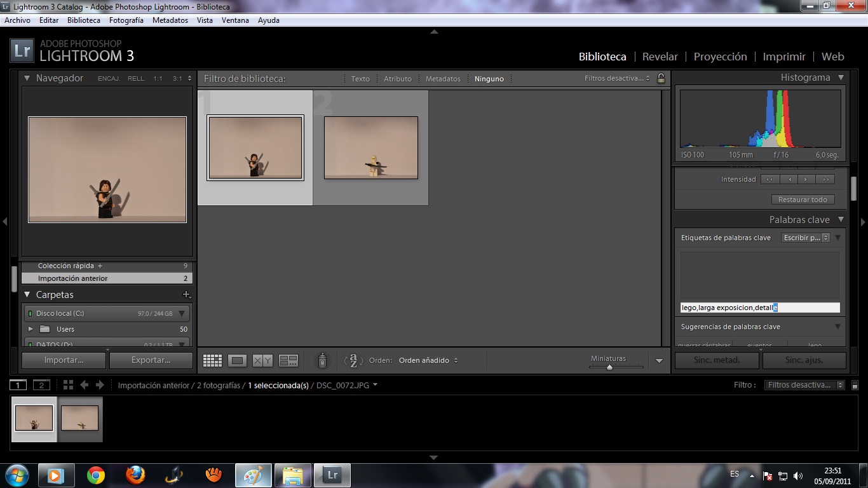This screenshot has height=488, width=868.
Task: Click the Restaurar todo button
Action: [803, 200]
